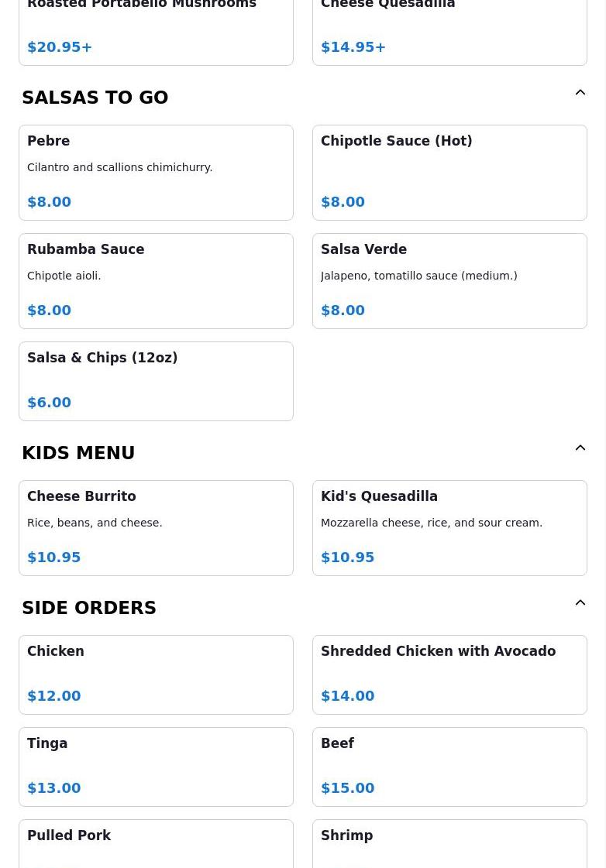Choose the Beef side order
The width and height of the screenshot is (606, 868).
point(449,767)
